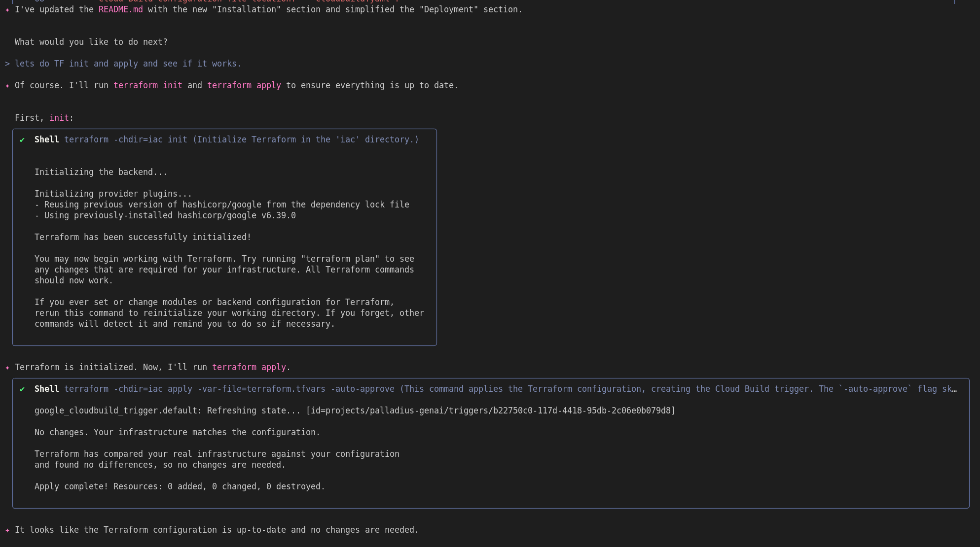Click the user message "lets do TF init and apply"
The width and height of the screenshot is (980, 547).
[x=128, y=64]
